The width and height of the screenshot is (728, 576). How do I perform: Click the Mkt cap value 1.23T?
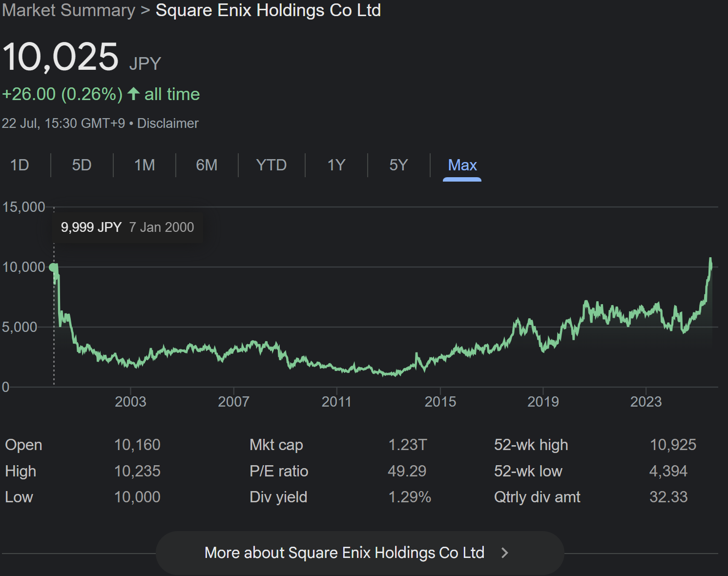pyautogui.click(x=408, y=445)
